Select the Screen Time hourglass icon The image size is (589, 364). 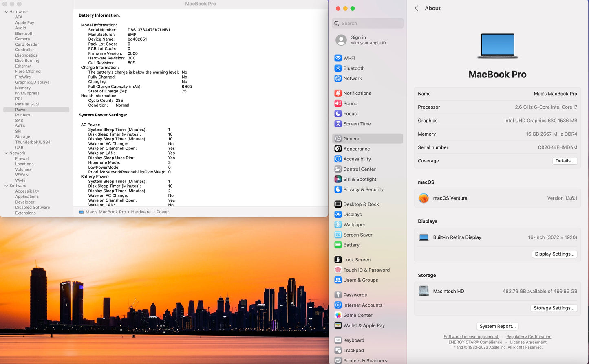(338, 124)
